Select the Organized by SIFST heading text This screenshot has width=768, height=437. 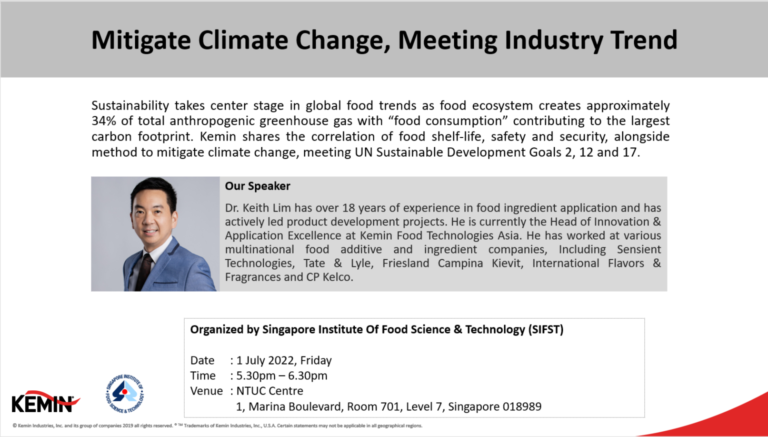pos(377,330)
